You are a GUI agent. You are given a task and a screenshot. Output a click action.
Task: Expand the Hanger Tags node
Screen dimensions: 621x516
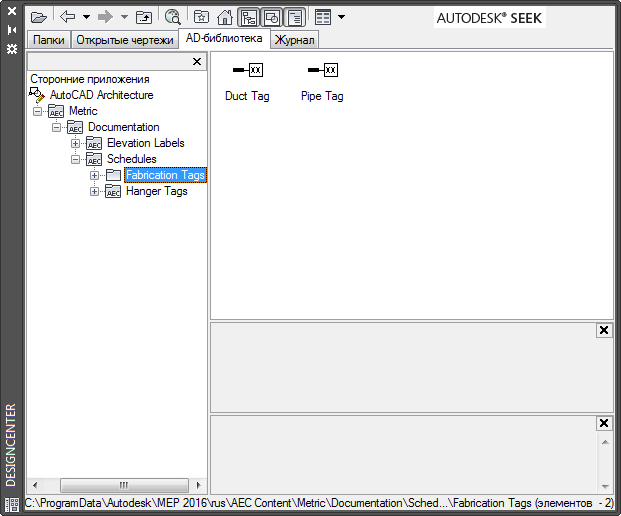(94, 191)
